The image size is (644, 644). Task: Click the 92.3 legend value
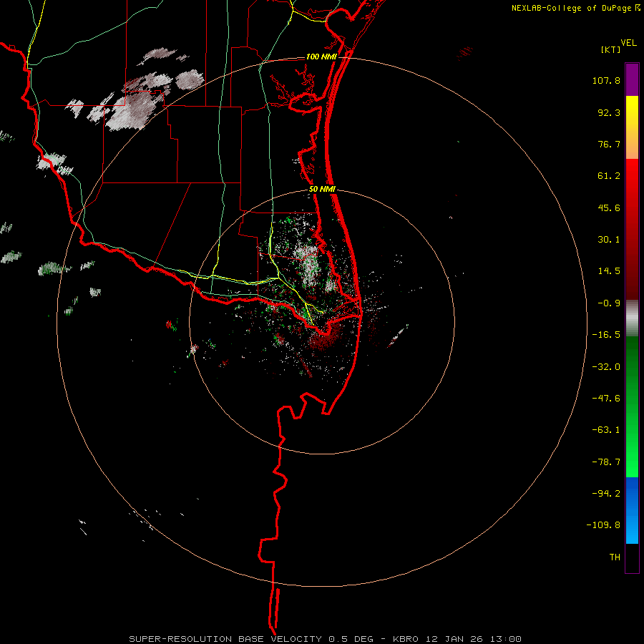point(609,112)
